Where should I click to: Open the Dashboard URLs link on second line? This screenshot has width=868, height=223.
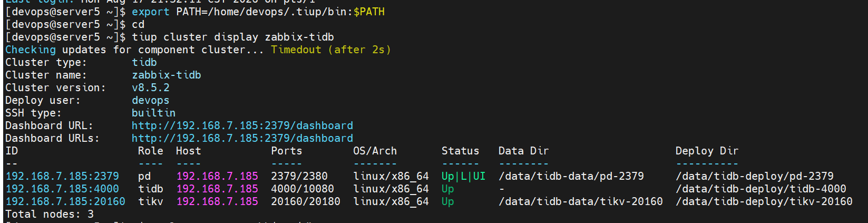(x=242, y=138)
